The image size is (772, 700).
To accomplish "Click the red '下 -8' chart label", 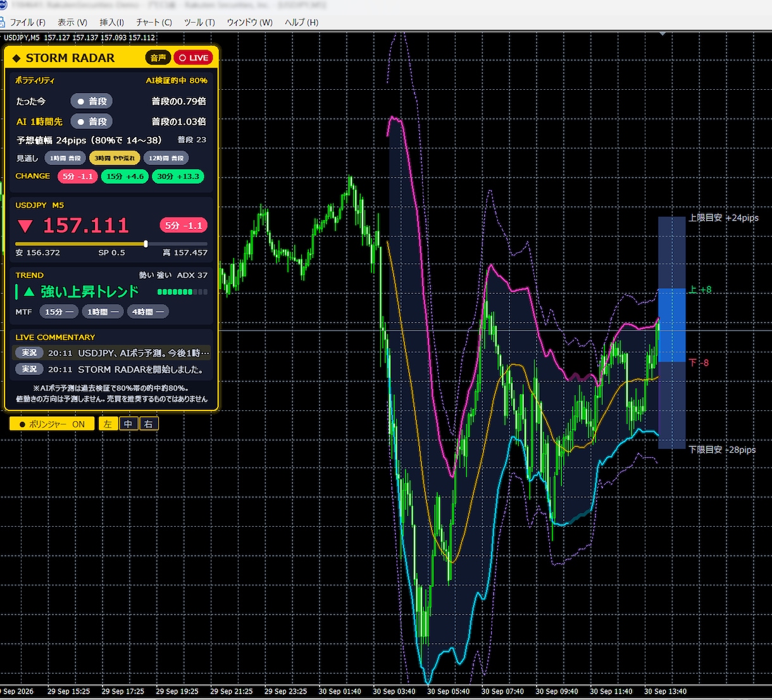I will pos(699,362).
